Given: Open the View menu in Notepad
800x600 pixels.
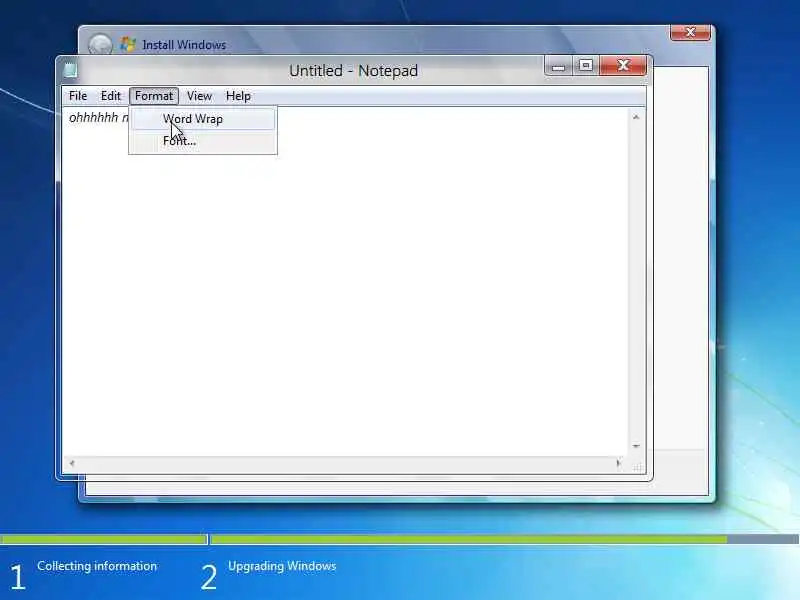Looking at the screenshot, I should coord(199,96).
